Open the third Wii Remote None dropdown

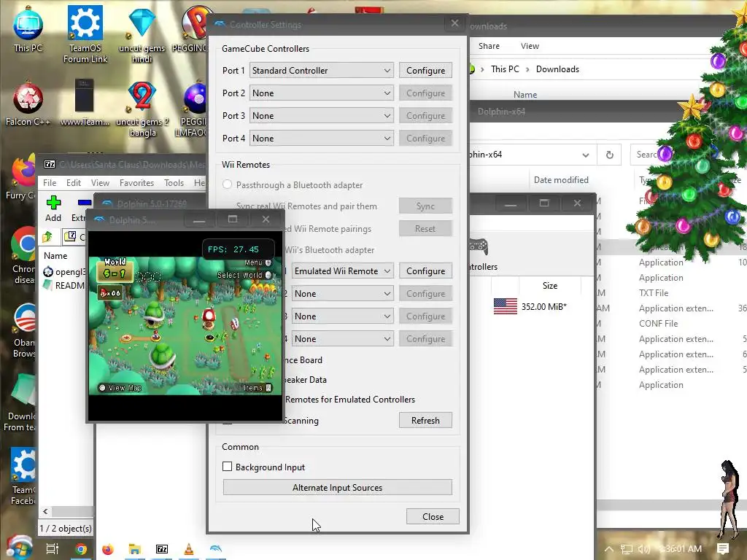tap(343, 316)
